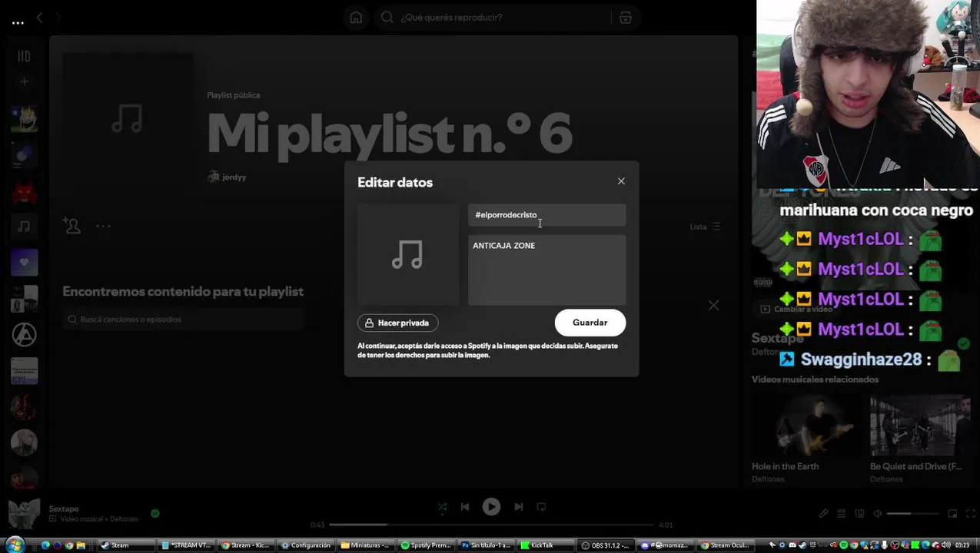Switch to Photoshop 'Sin título-1' taskbar window

487,545
